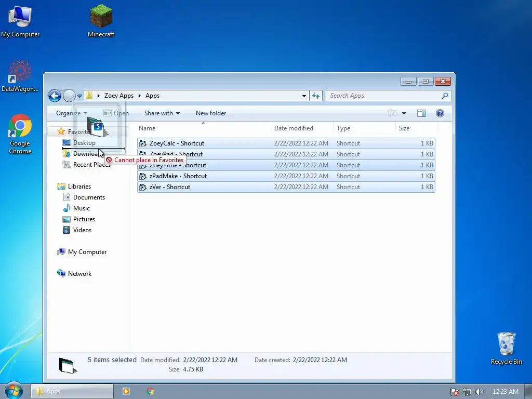Open the Share with menu
532x399 pixels.
coord(162,113)
